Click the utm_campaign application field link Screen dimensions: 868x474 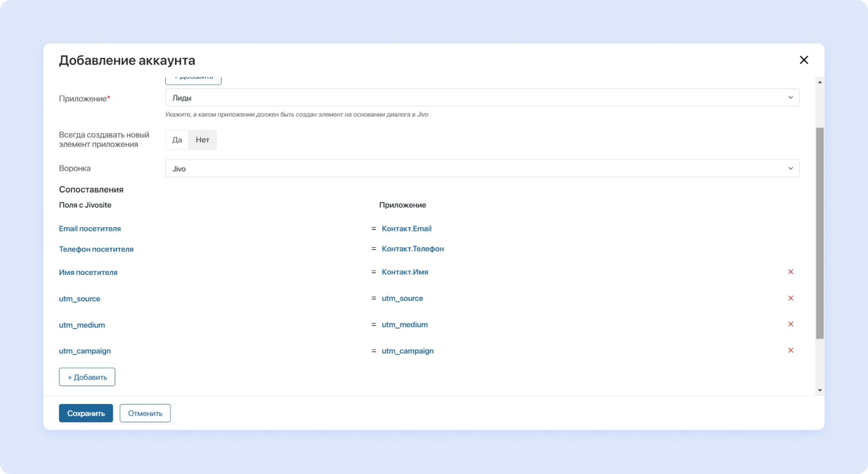(407, 351)
